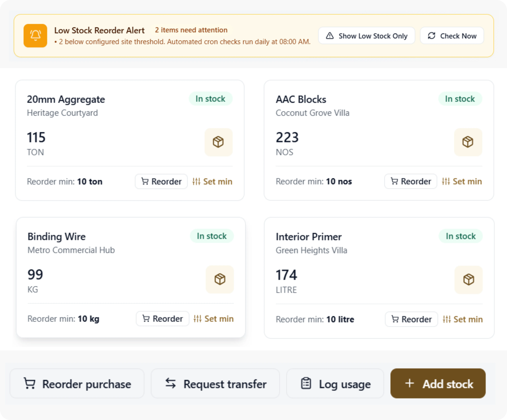This screenshot has width=507, height=420.
Task: Select the 20mm Aggregate title
Action: pos(66,99)
